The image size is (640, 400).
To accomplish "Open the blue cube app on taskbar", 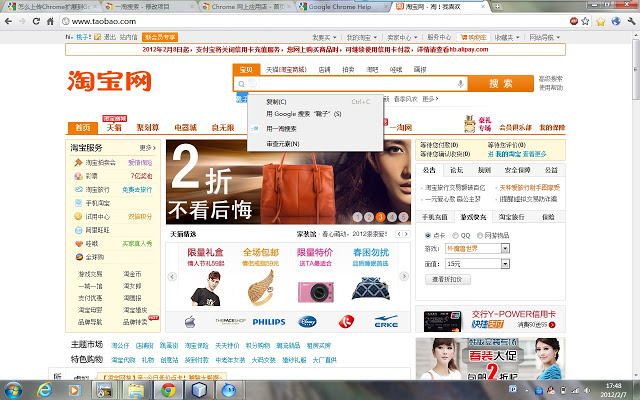I will click(199, 390).
